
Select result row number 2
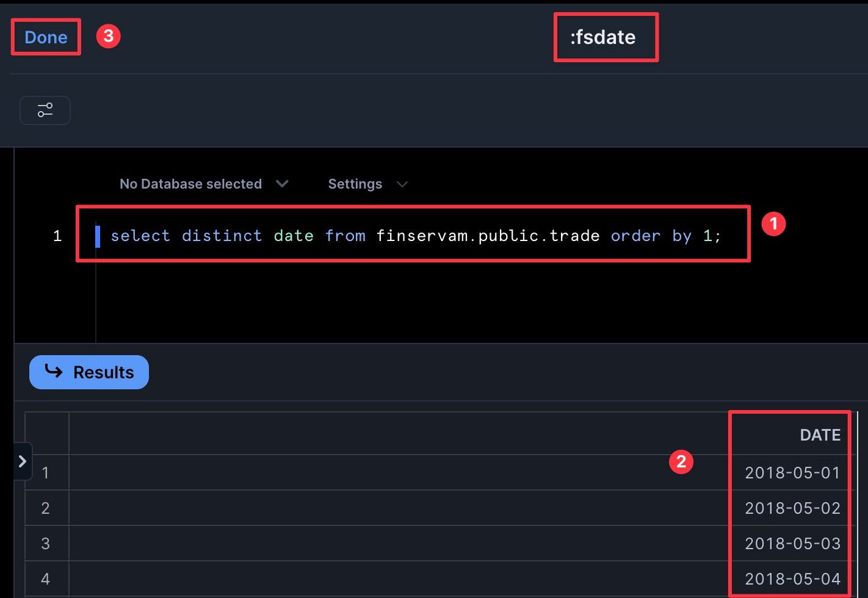point(45,508)
